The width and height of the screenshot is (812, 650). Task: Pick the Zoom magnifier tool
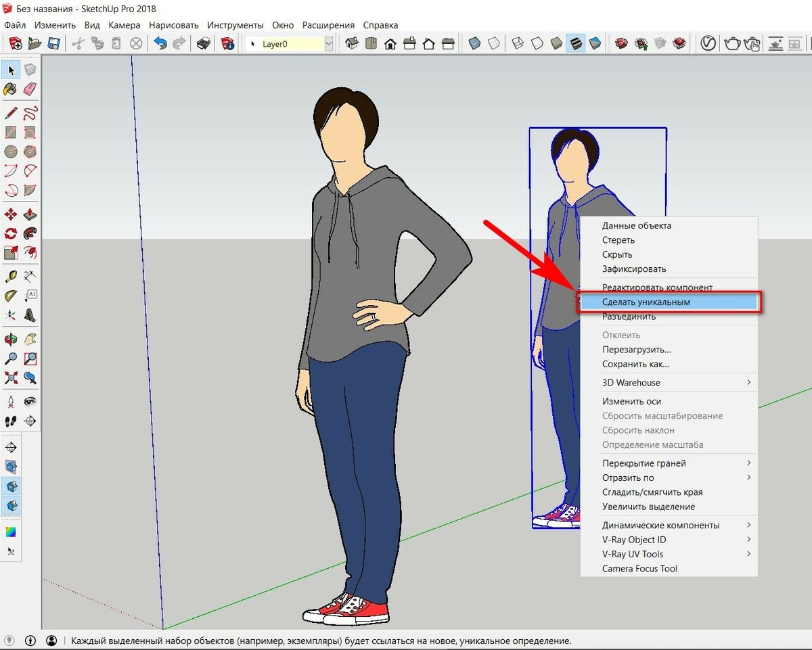click(12, 358)
